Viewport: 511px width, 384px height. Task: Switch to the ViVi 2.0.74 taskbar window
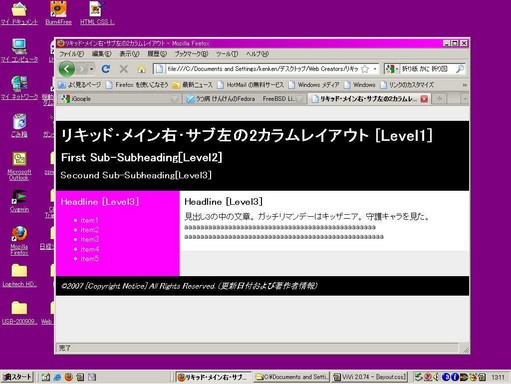(x=370, y=377)
